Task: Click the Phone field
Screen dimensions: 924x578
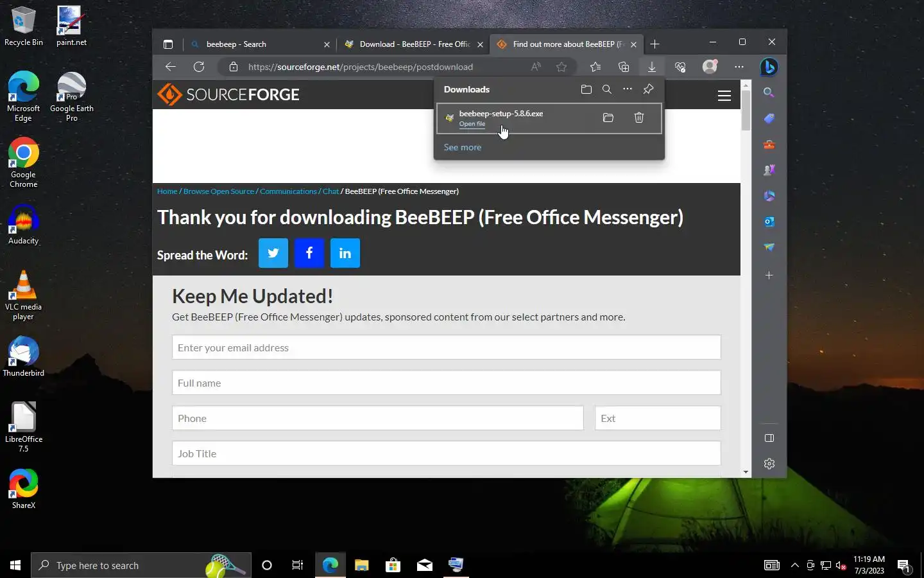Action: (378, 418)
